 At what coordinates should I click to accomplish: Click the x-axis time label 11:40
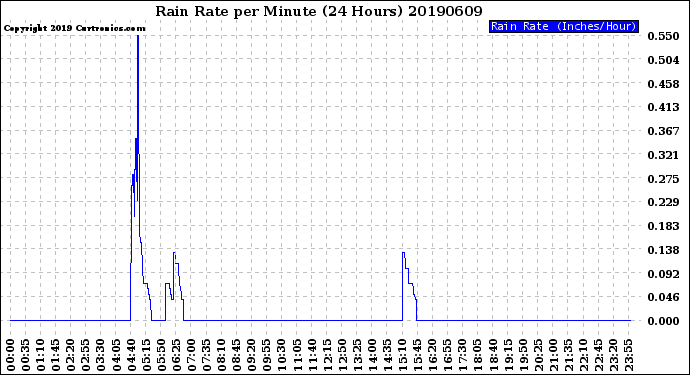click(312, 355)
